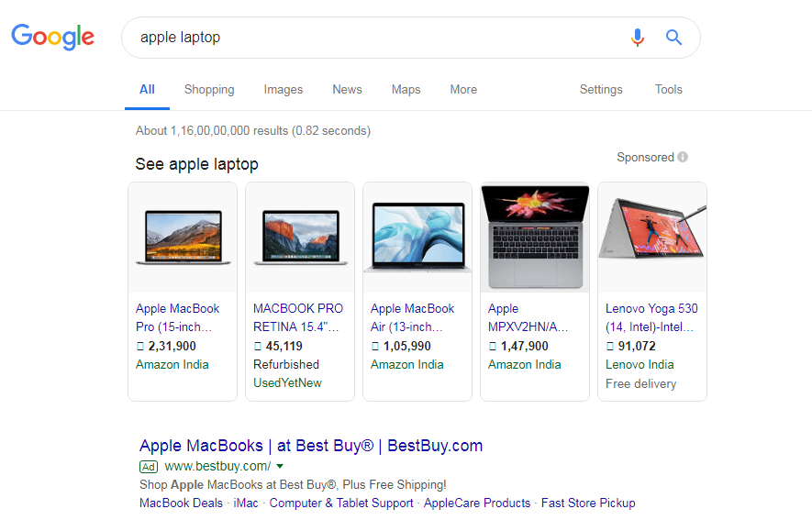812x520 pixels.
Task: Click in the search box with apple laptop
Action: tap(367, 38)
